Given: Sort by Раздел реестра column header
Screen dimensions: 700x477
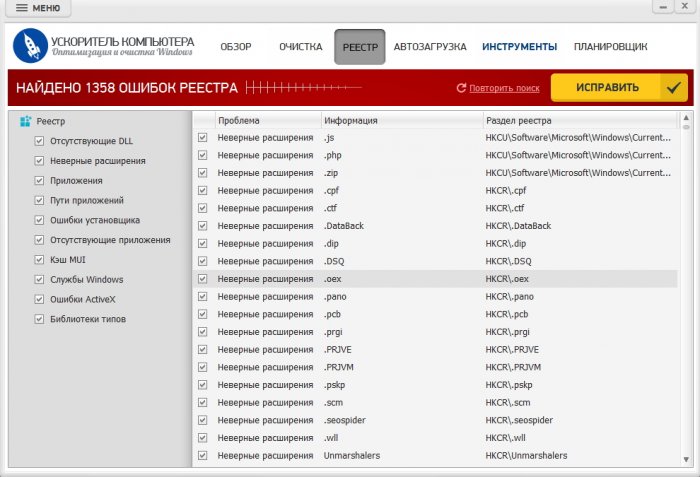Looking at the screenshot, I should coord(575,120).
